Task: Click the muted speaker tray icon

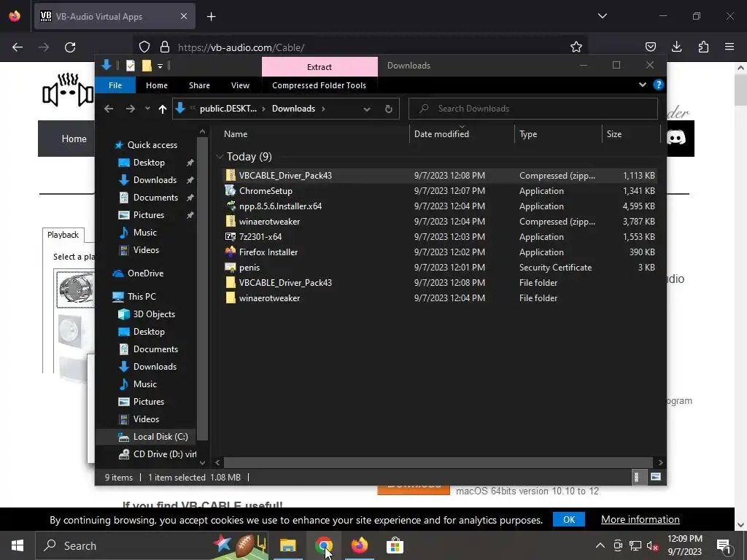Action: [x=653, y=545]
